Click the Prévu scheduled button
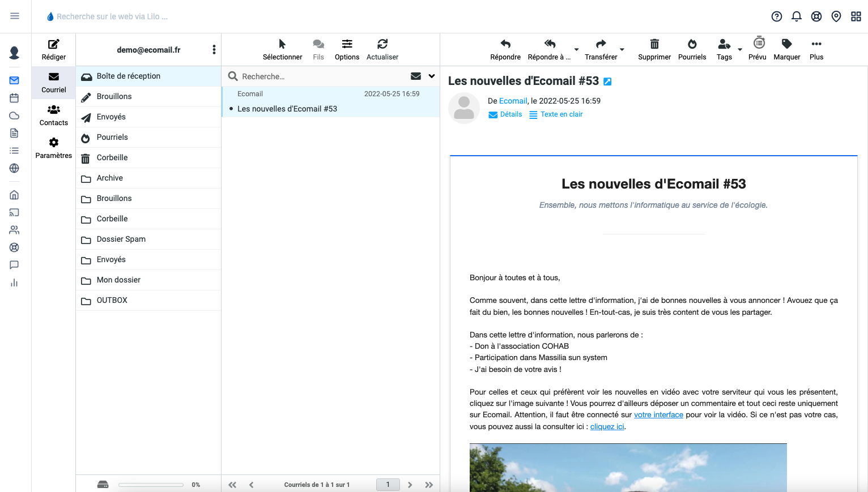Viewport: 868px width, 492px height. point(758,50)
